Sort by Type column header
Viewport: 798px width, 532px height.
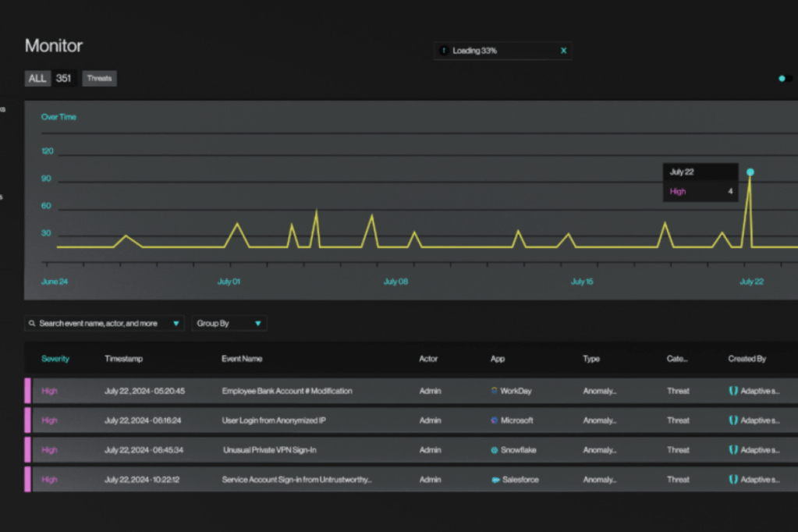click(591, 359)
